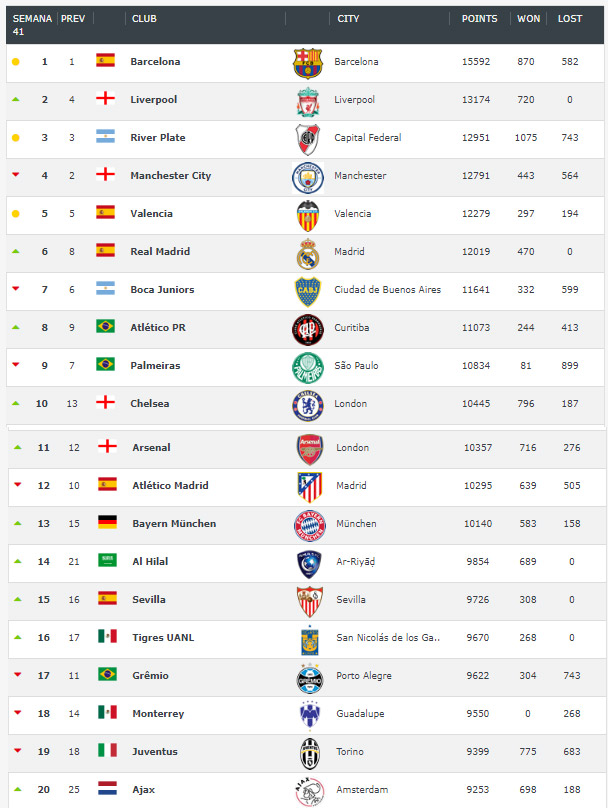The height and width of the screenshot is (808, 608).
Task: Click the Boca Juniors CABJ shield
Action: pos(308,292)
